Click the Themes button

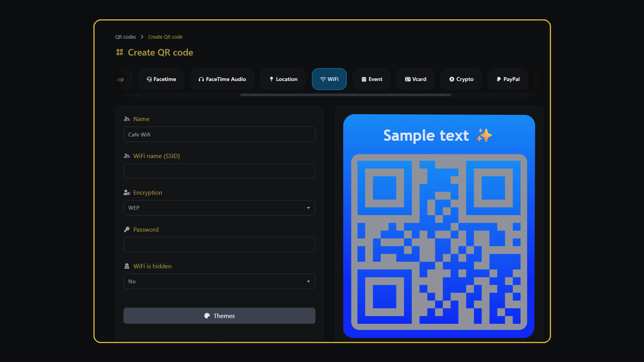[219, 316]
